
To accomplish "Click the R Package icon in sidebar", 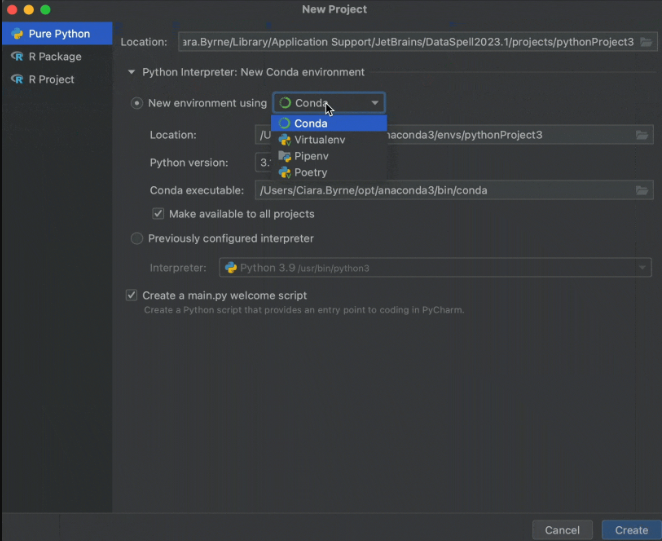I will coord(17,57).
